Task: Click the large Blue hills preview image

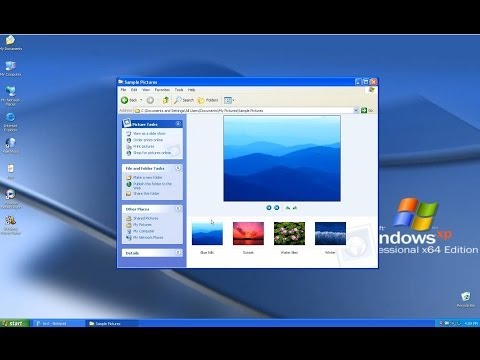Action: point(282,158)
